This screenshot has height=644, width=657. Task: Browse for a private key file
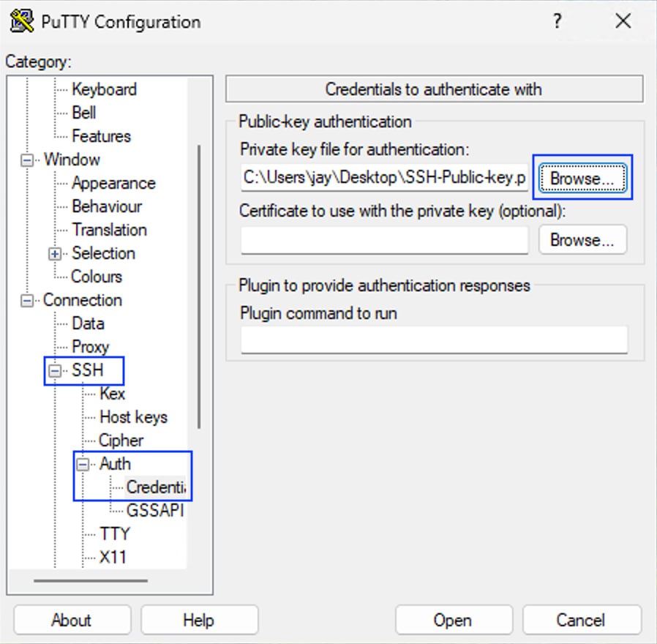pyautogui.click(x=582, y=178)
